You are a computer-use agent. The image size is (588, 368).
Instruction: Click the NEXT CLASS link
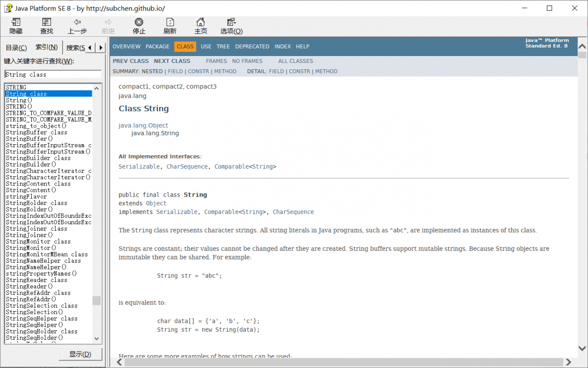click(x=172, y=61)
